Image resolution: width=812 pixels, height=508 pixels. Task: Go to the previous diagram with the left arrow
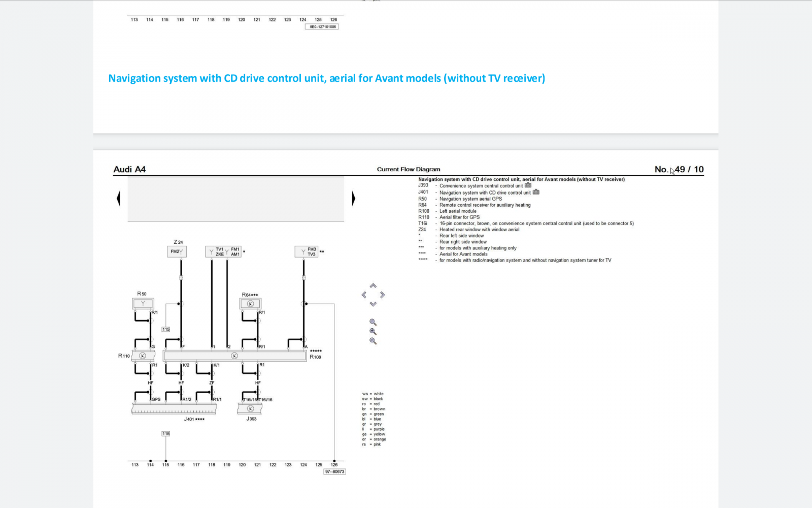click(x=118, y=198)
